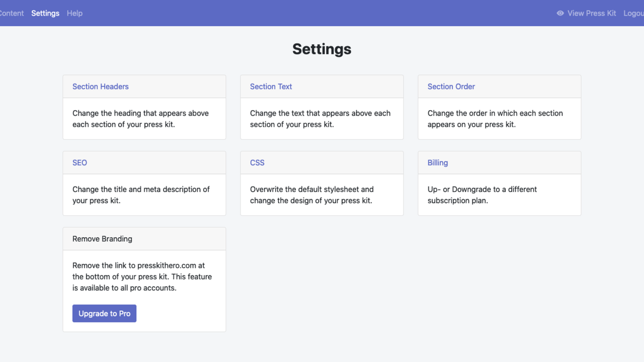This screenshot has width=644, height=362.
Task: Click the eye icon beside View Press Kit
Action: (560, 13)
